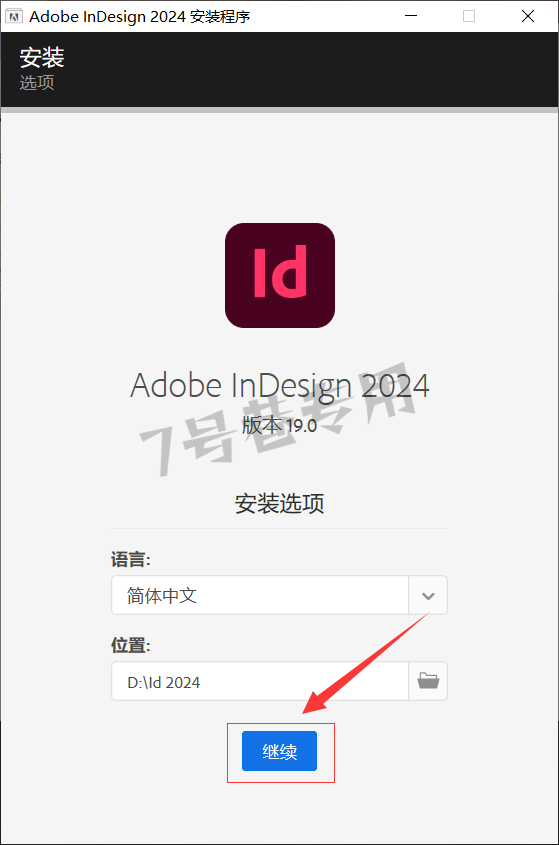Minimize the installer window
This screenshot has width=559, height=845.
click(411, 16)
